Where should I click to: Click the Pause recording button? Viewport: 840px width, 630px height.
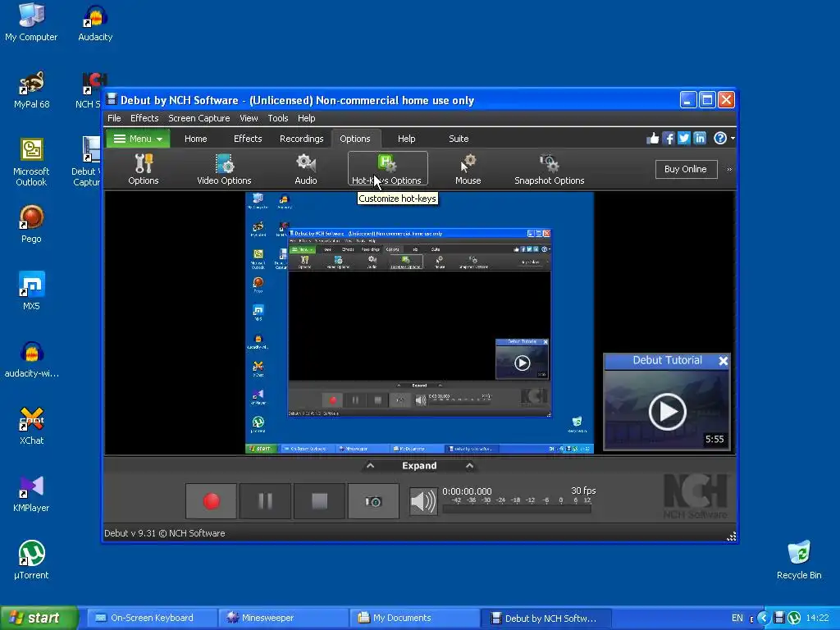(265, 501)
